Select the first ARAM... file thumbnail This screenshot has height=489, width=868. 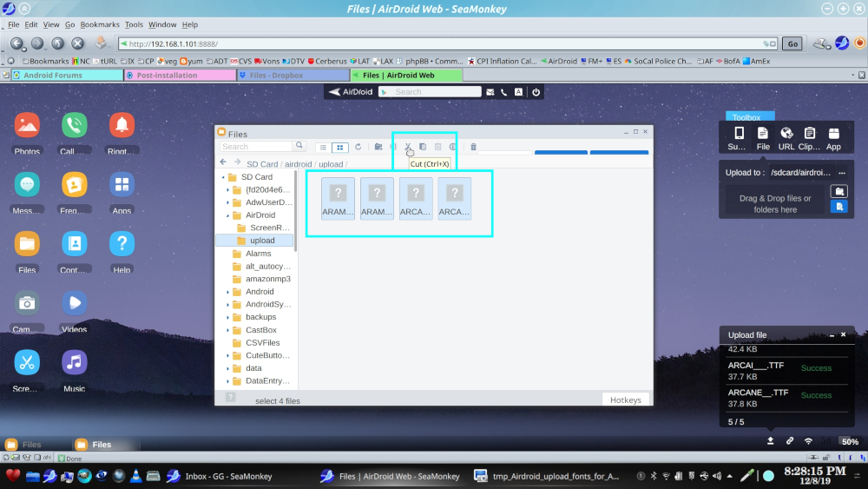tap(338, 198)
